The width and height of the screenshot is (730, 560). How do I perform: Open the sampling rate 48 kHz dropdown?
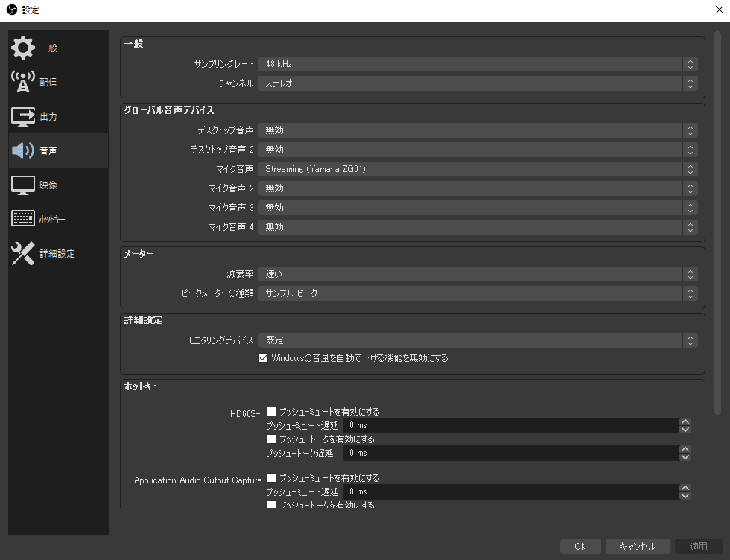(477, 64)
